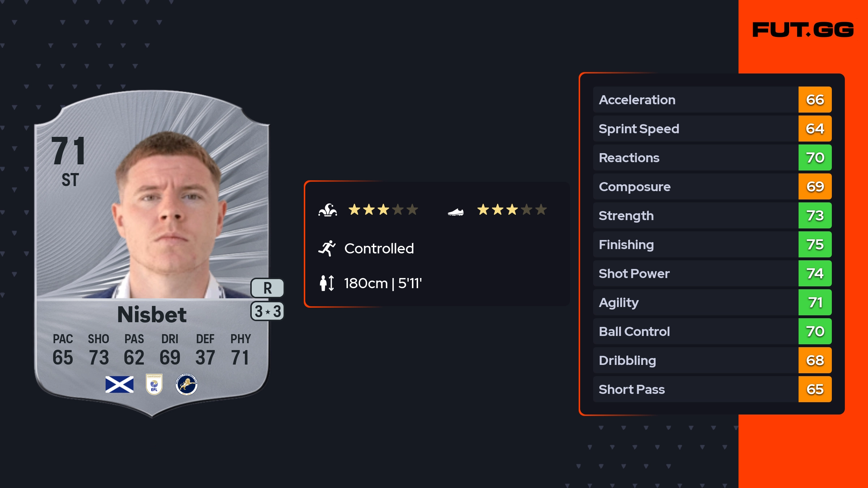Viewport: 868px width, 488px height.
Task: Click the 180cm | 5'11' height text
Action: point(383,283)
